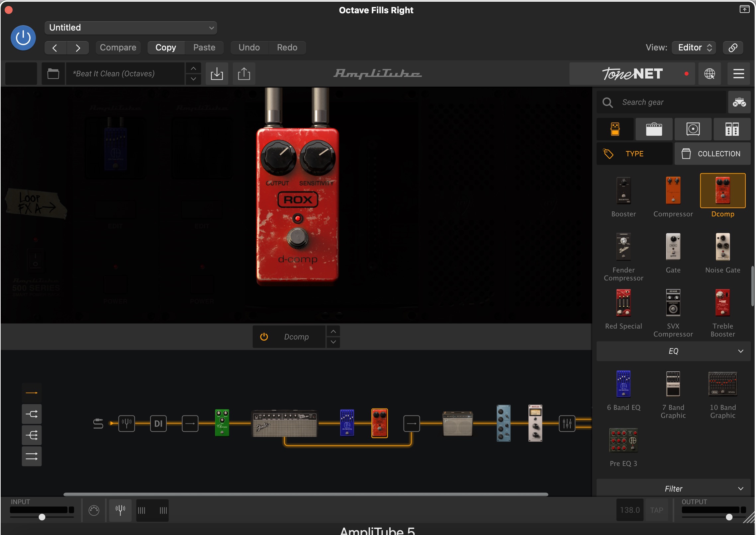The height and width of the screenshot is (535, 756).
Task: Go to next preset arrow
Action: 78,48
